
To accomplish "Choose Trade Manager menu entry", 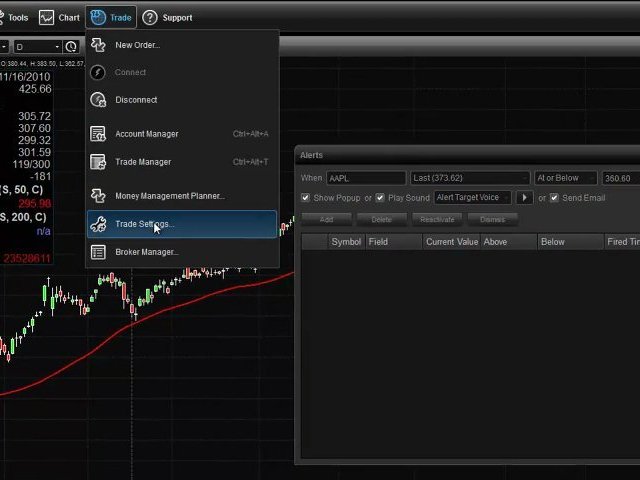I will (x=182, y=162).
